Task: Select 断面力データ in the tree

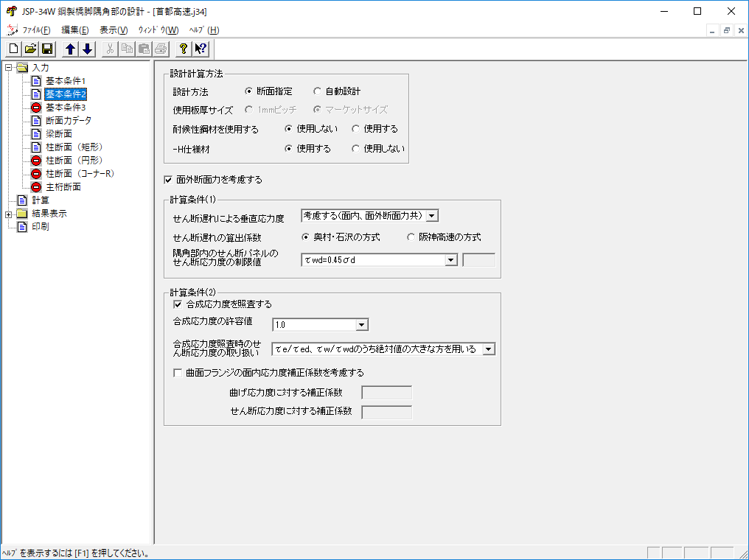Action: click(69, 120)
